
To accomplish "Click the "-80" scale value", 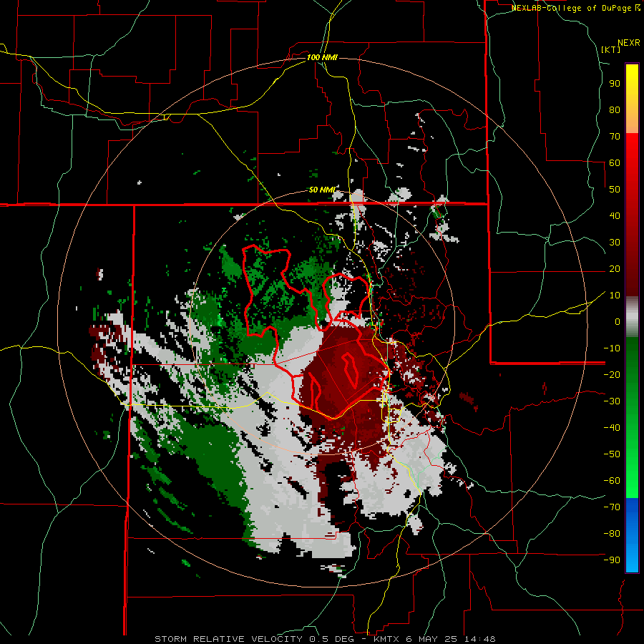I will (612, 534).
